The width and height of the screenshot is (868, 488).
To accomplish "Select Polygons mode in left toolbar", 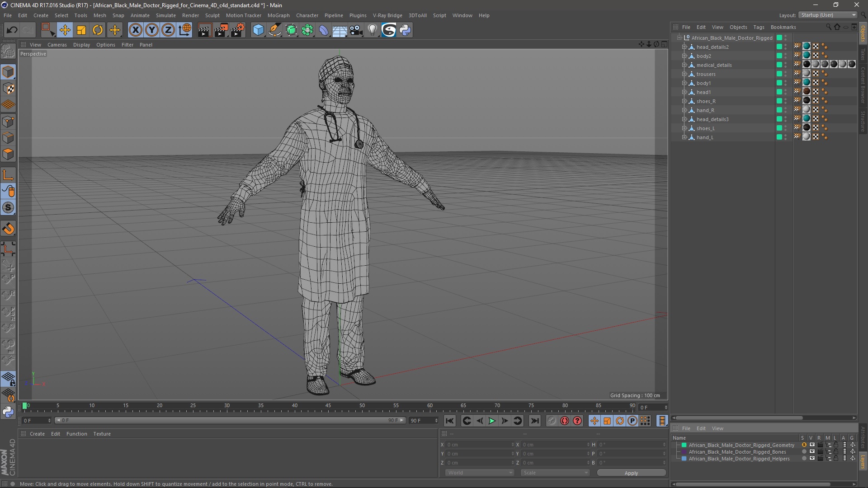I will [x=8, y=154].
